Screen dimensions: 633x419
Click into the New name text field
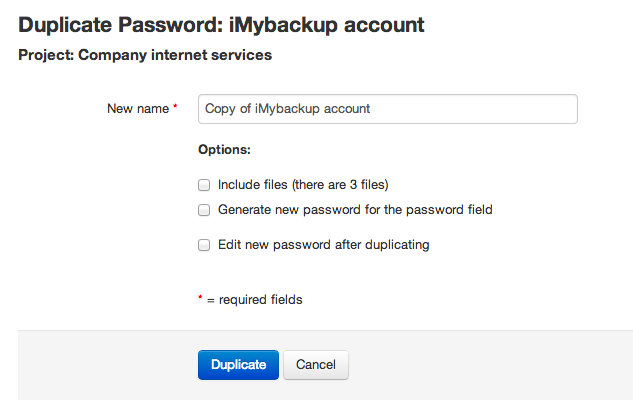(x=388, y=109)
